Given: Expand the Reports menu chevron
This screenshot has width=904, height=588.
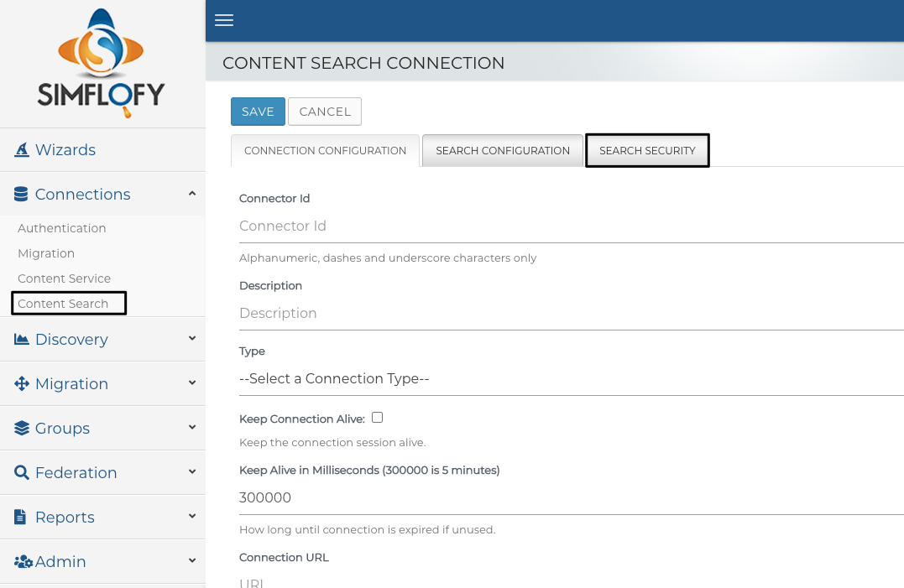Looking at the screenshot, I should 192,516.
